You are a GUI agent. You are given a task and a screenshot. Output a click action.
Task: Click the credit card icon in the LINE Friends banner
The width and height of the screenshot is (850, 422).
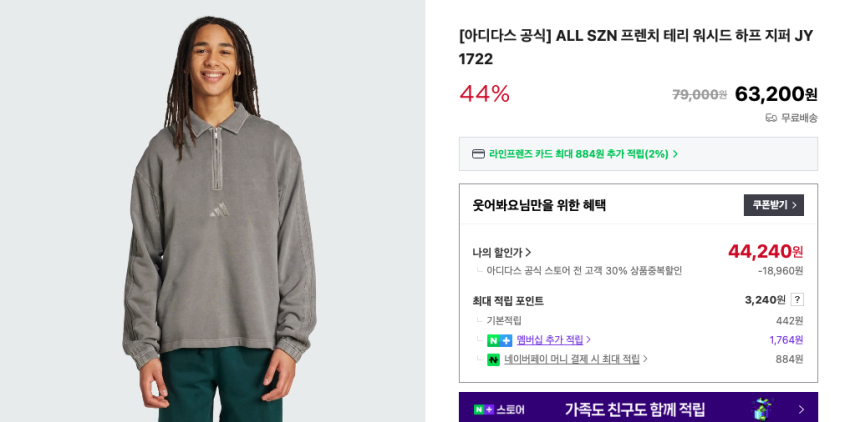coord(478,154)
